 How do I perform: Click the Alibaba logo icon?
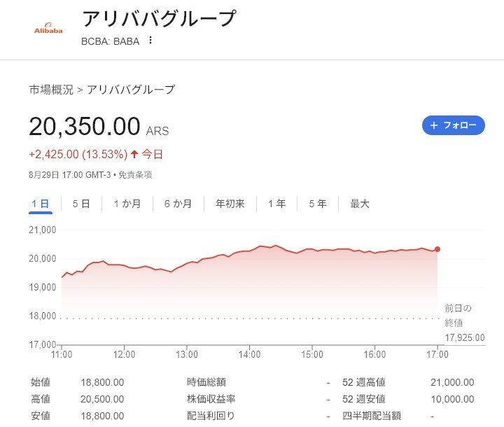48,28
